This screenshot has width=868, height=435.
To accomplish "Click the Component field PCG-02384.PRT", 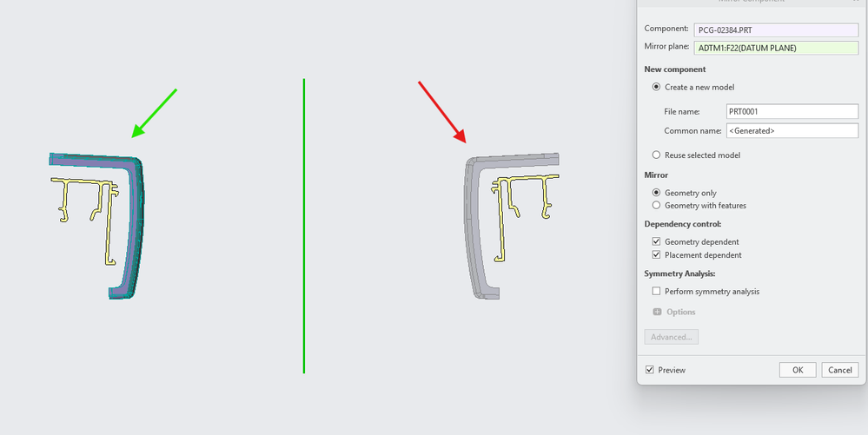I will pyautogui.click(x=776, y=30).
